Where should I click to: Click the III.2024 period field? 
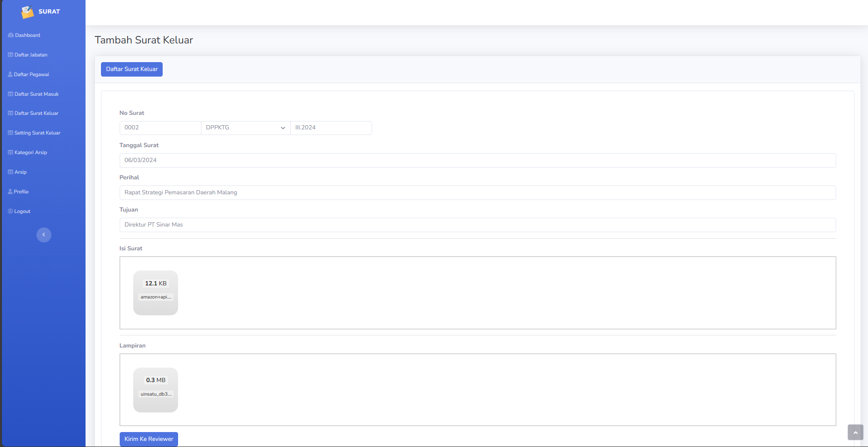pyautogui.click(x=331, y=128)
